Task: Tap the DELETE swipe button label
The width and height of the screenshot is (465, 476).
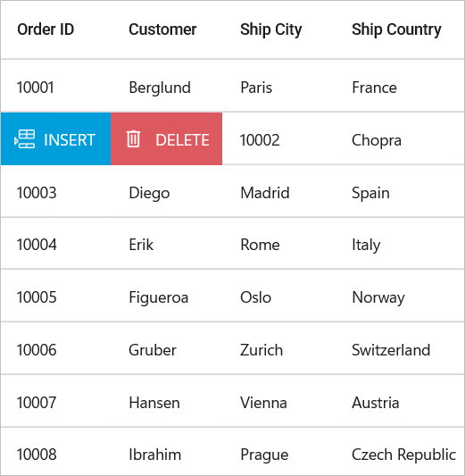Action: pos(182,140)
